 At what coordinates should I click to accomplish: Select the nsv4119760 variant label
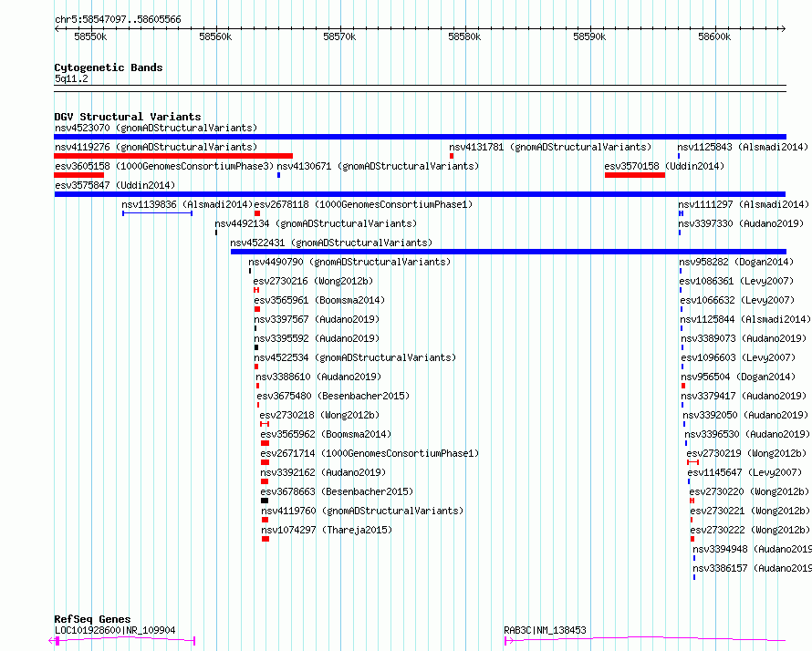[x=362, y=511]
